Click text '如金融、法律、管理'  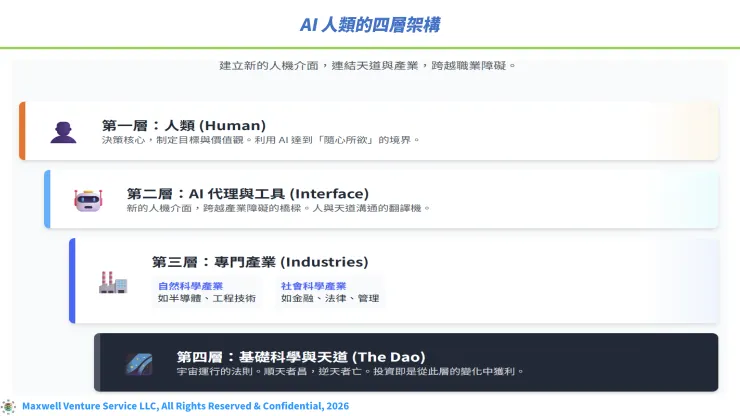point(330,298)
